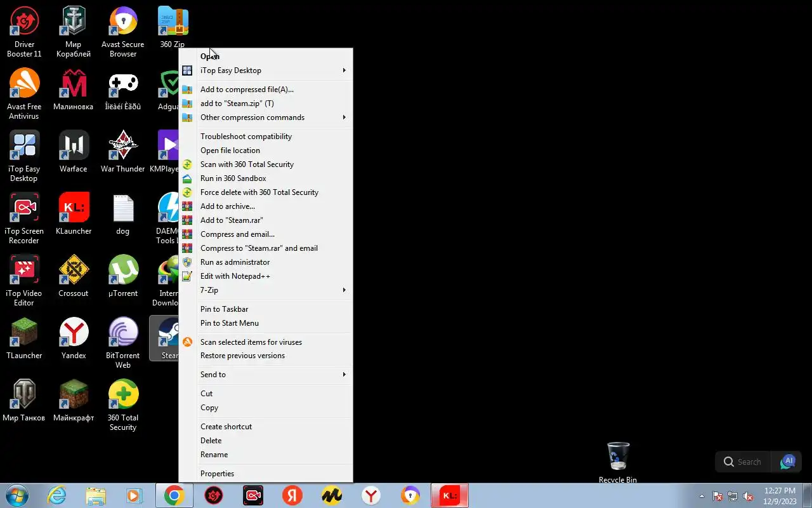Click the Avast Secure Browser taskbar icon
This screenshot has width=812, height=508.
pyautogui.click(x=410, y=496)
